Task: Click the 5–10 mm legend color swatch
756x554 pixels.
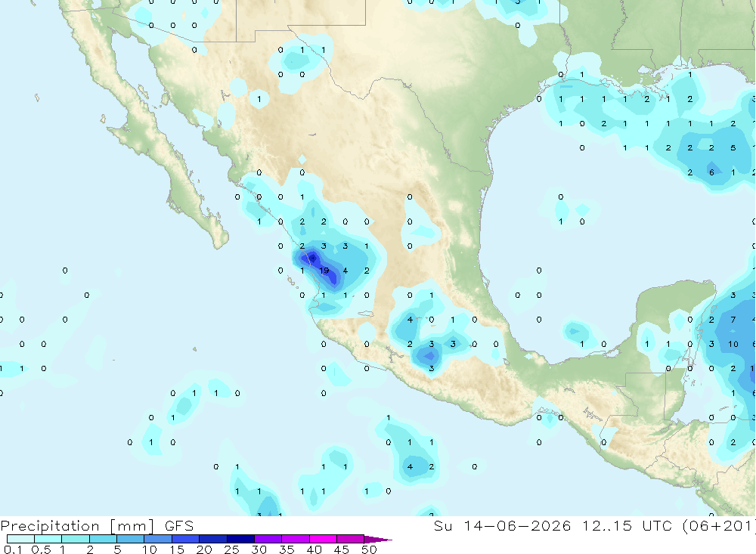Action: [x=130, y=539]
